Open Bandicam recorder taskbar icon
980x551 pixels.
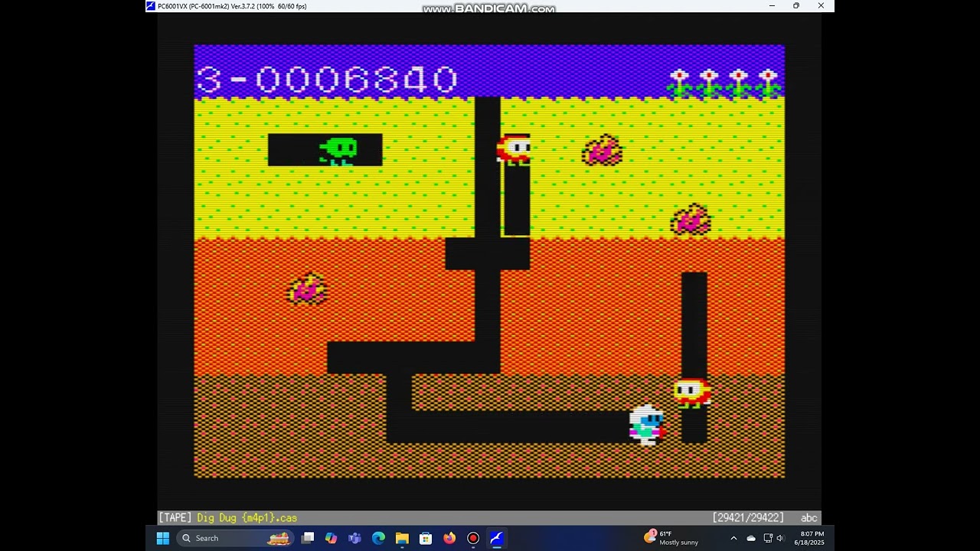coord(473,538)
